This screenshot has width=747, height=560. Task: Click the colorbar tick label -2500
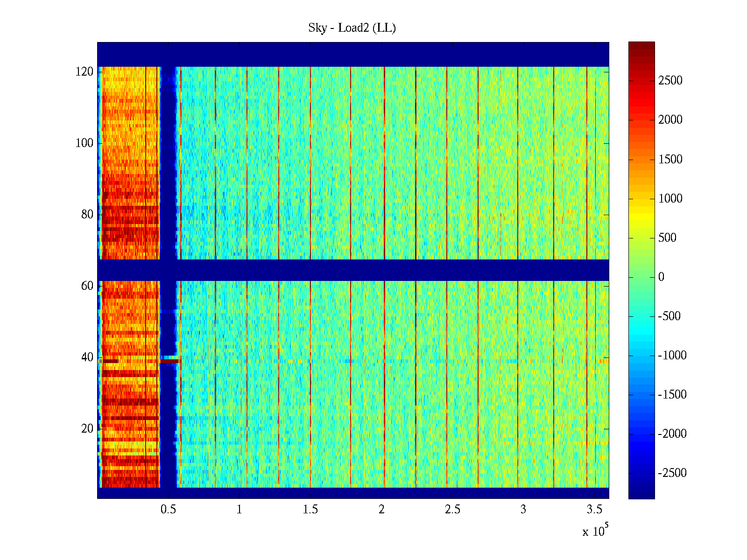pyautogui.click(x=672, y=473)
